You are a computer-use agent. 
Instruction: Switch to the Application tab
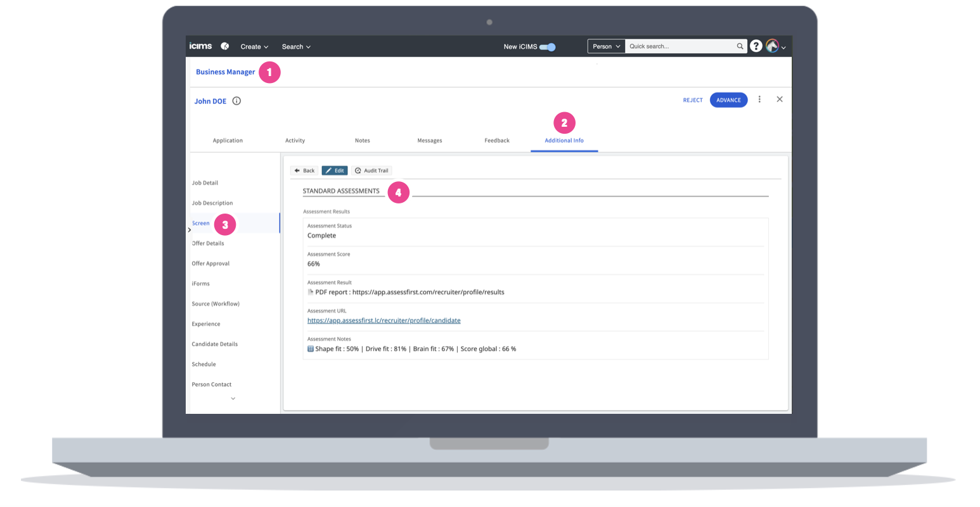[228, 141]
